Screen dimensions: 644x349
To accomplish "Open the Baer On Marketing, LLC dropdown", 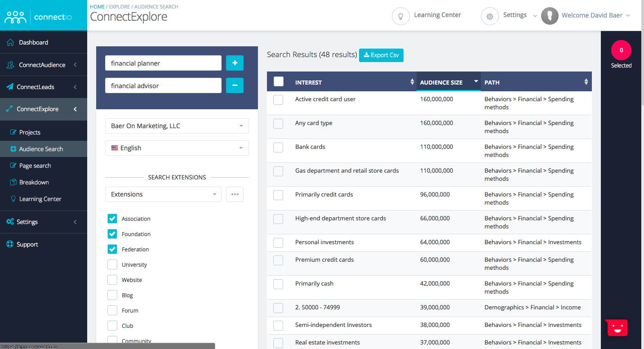I will [177, 126].
